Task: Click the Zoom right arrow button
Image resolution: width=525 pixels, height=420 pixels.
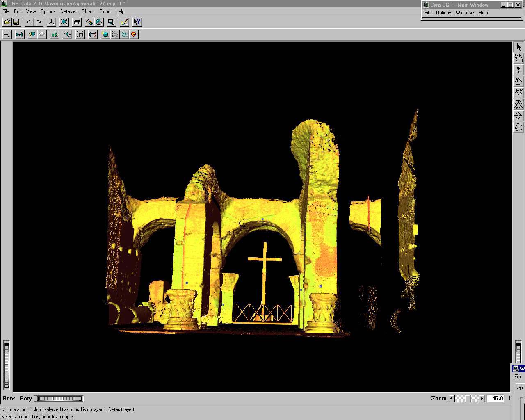Action: click(x=482, y=398)
